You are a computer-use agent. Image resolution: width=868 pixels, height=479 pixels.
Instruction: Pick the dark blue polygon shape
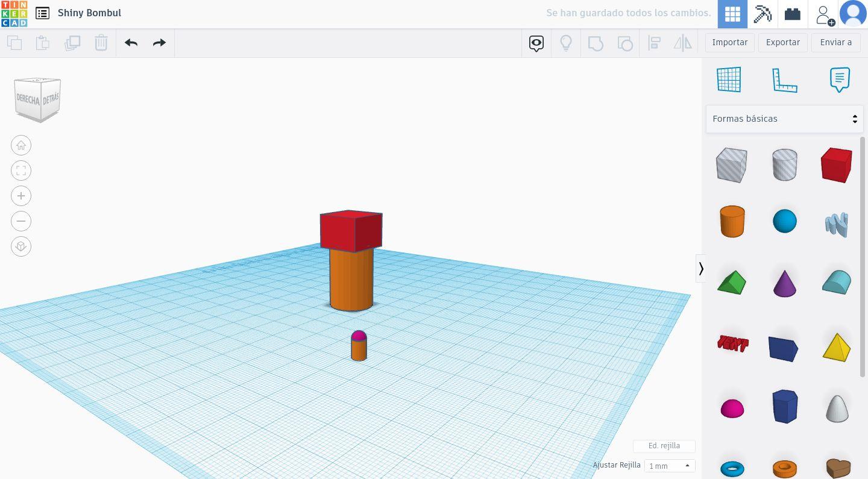click(785, 406)
